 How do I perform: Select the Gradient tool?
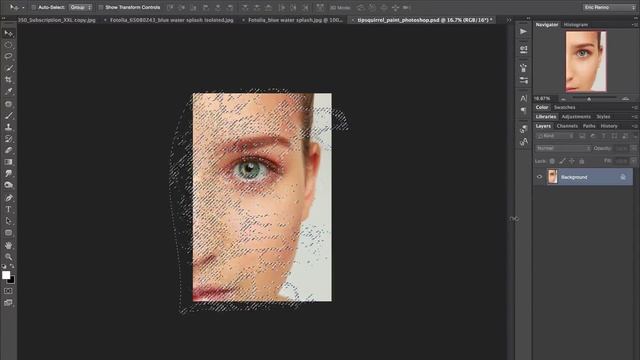(9, 162)
